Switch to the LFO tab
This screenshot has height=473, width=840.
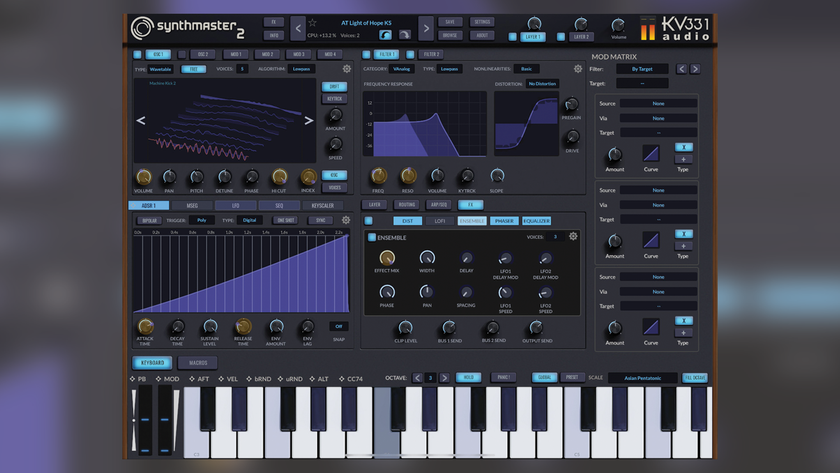pos(235,205)
